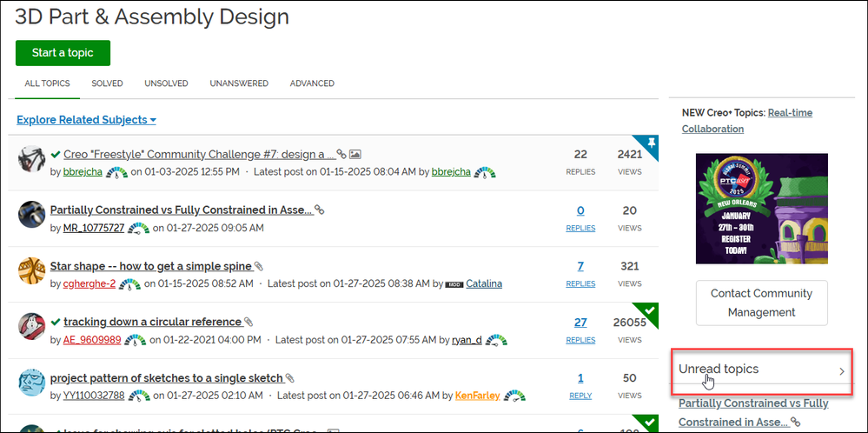
Task: Click '26055' views count text
Action: point(630,323)
